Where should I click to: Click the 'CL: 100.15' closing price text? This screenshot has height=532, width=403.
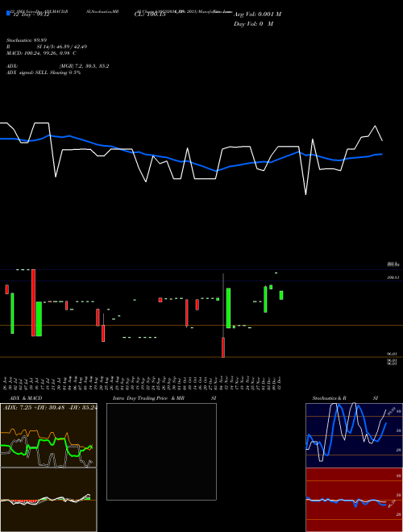(150, 15)
